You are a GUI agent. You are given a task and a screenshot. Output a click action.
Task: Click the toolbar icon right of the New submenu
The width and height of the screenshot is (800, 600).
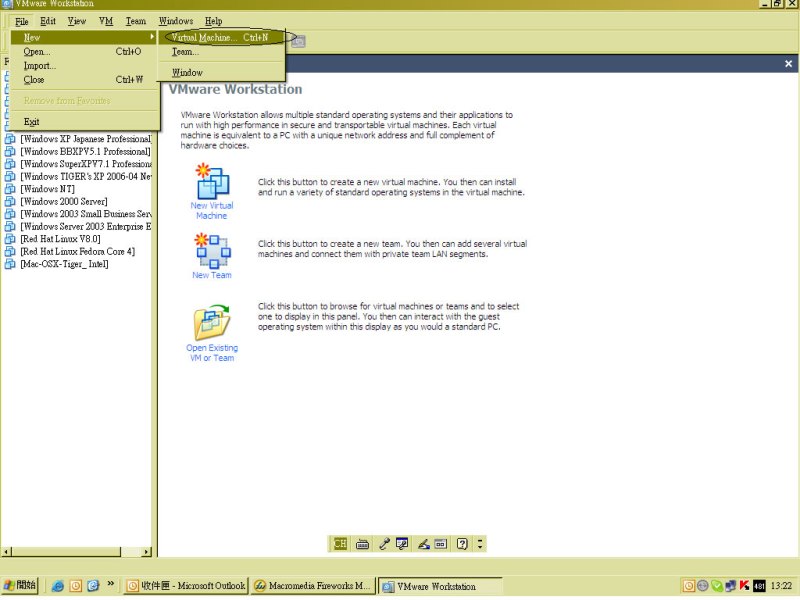click(298, 41)
